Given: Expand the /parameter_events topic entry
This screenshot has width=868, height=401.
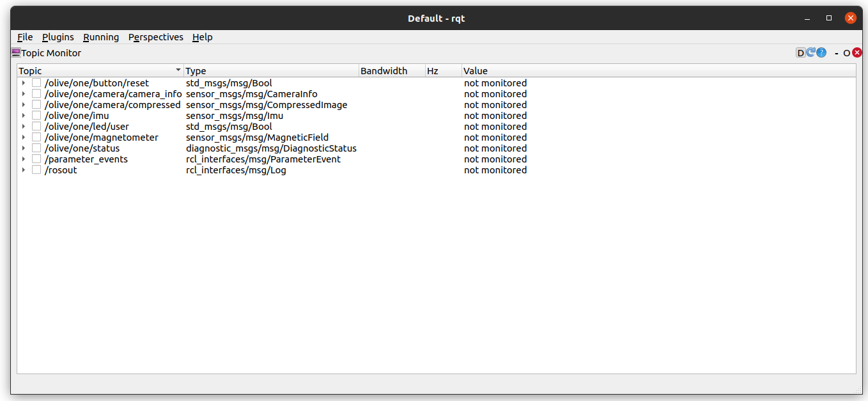Looking at the screenshot, I should (x=24, y=159).
